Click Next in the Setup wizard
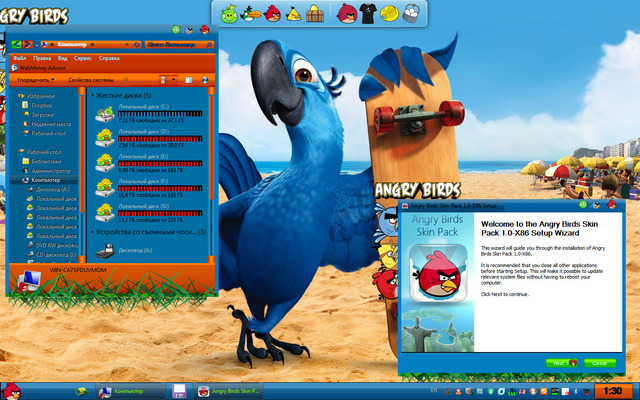 (562, 363)
